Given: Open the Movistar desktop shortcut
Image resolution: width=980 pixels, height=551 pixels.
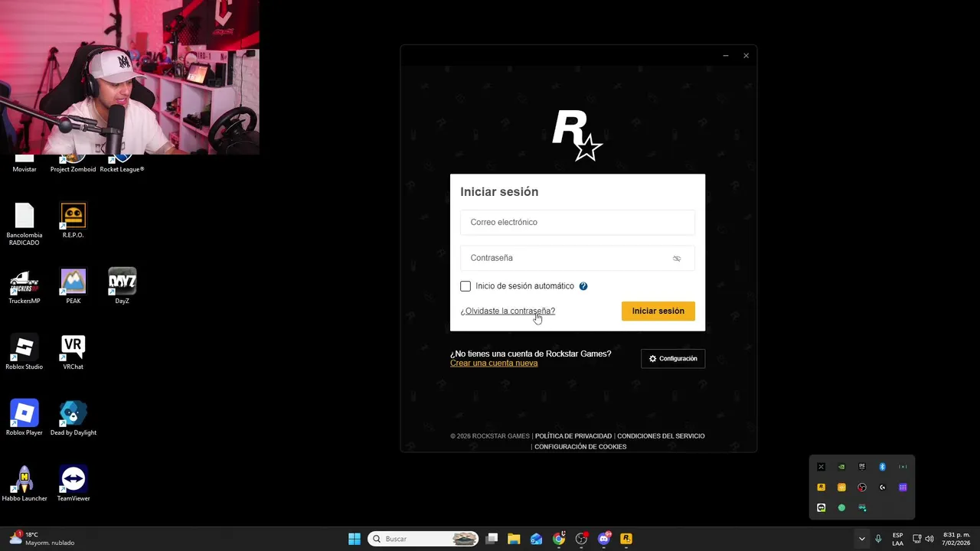Looking at the screenshot, I should [24, 164].
